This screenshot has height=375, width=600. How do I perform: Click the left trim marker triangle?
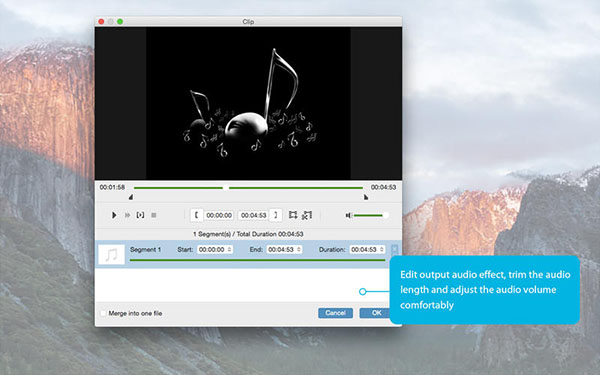[x=130, y=197]
